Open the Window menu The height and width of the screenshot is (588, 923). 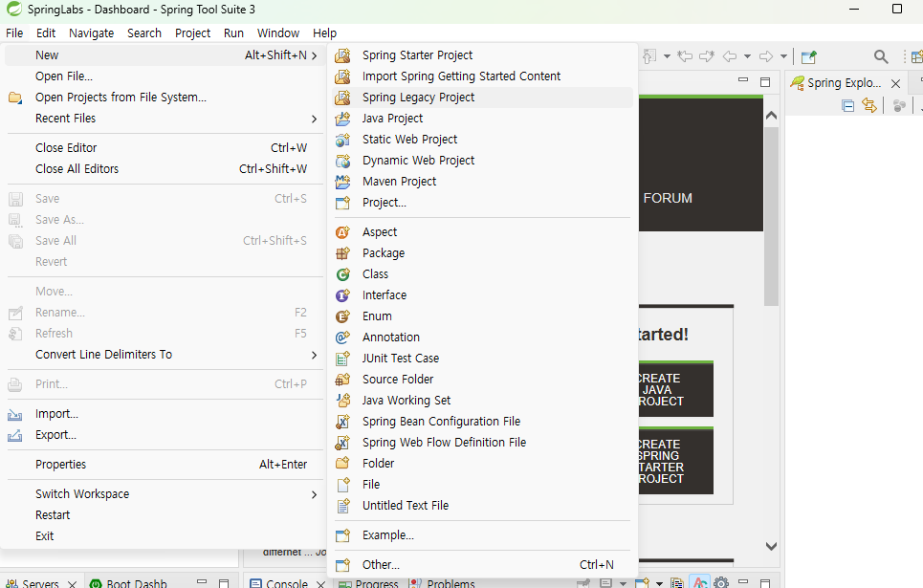pyautogui.click(x=277, y=33)
